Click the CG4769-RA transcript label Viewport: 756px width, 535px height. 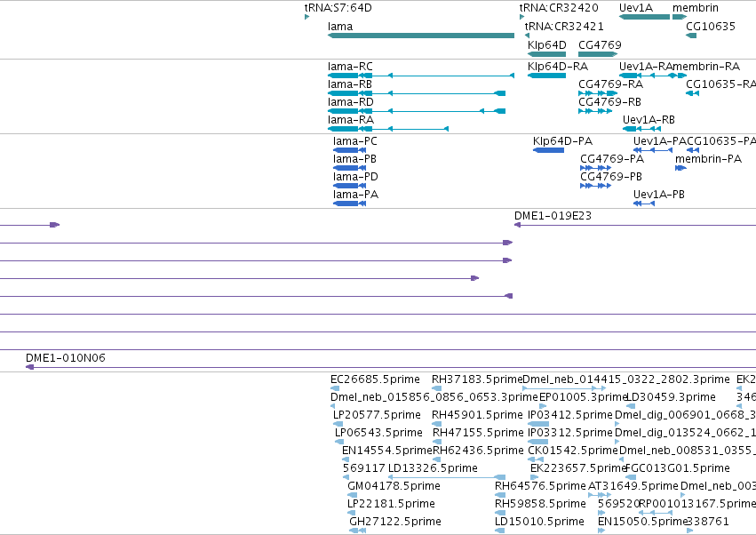(611, 84)
